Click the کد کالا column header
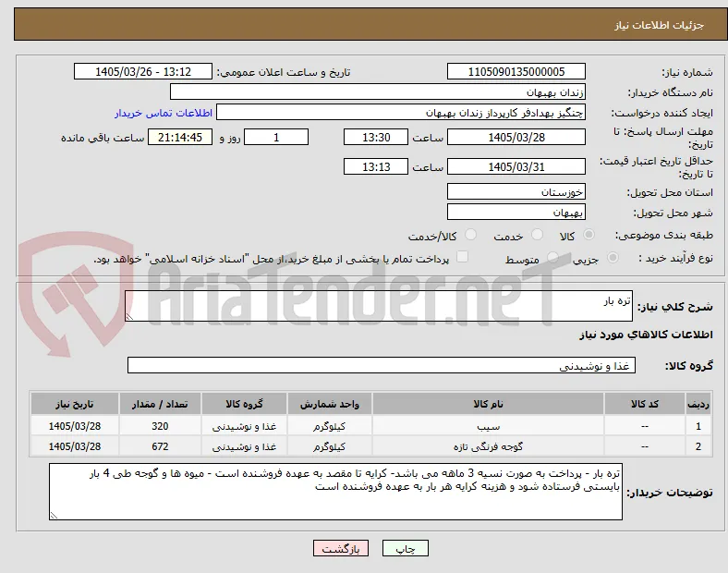 click(x=645, y=404)
